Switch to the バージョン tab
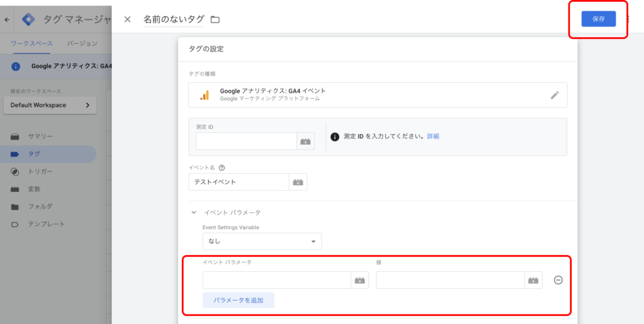Screen dimensions: 644x324 [82, 43]
